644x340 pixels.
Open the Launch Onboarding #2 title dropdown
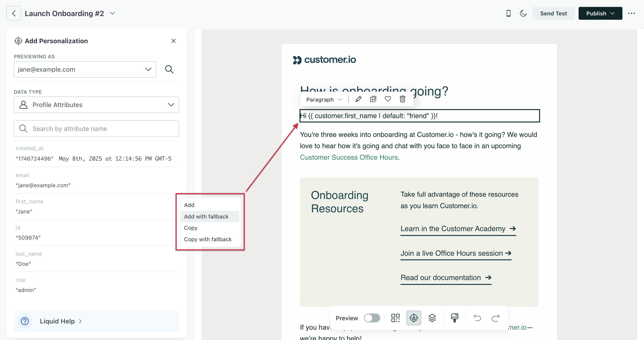pyautogui.click(x=112, y=13)
